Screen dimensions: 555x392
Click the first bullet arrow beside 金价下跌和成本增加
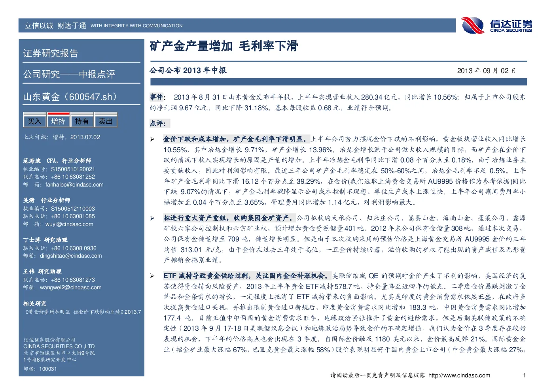click(x=152, y=139)
